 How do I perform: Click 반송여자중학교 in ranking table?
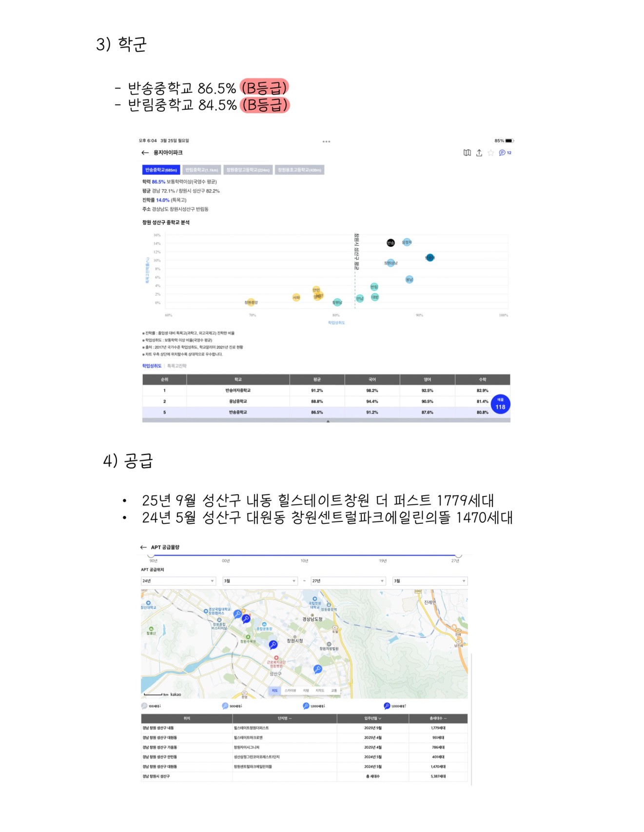coord(238,391)
